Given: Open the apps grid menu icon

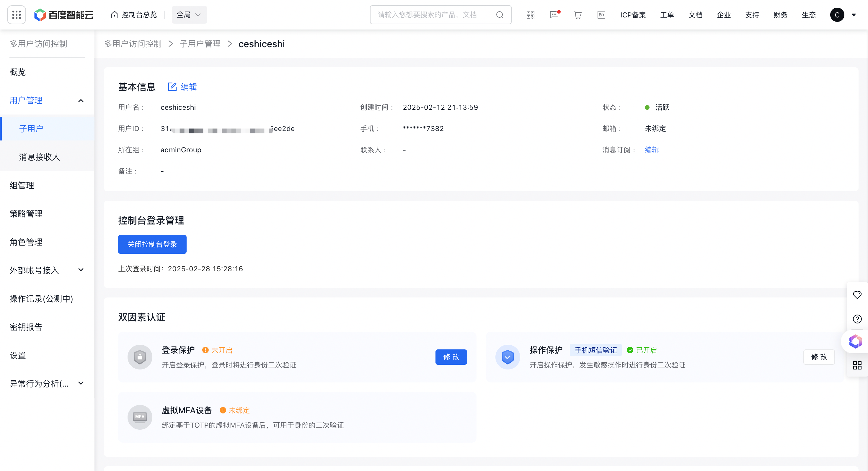Looking at the screenshot, I should [17, 15].
